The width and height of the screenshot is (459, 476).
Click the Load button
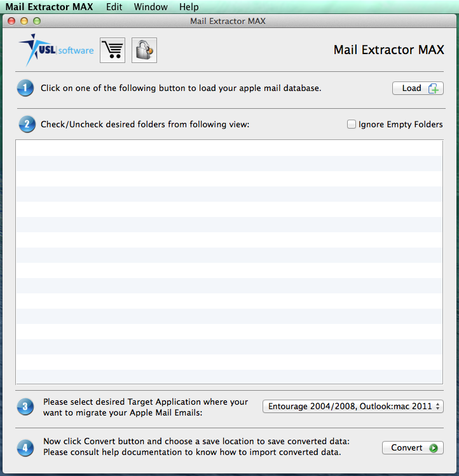418,88
